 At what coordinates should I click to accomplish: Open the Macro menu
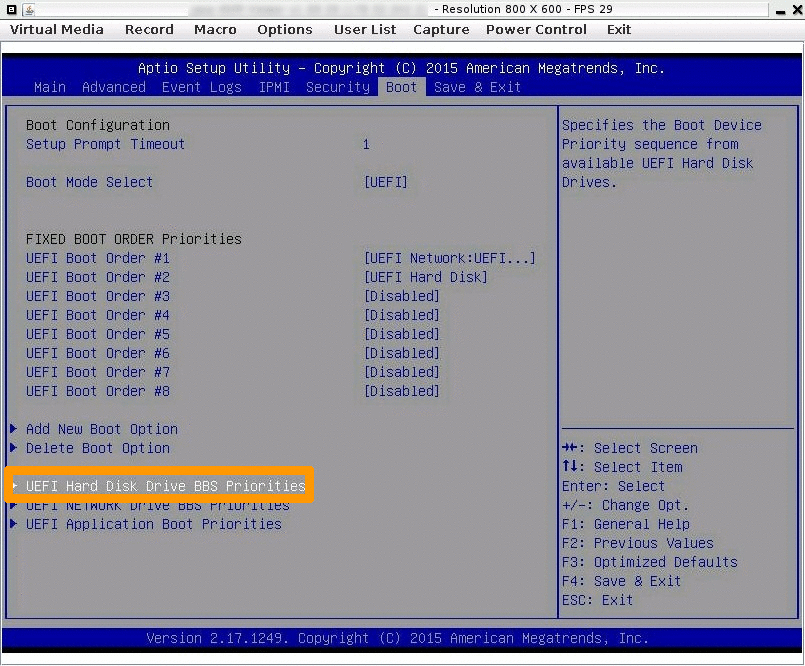click(215, 30)
